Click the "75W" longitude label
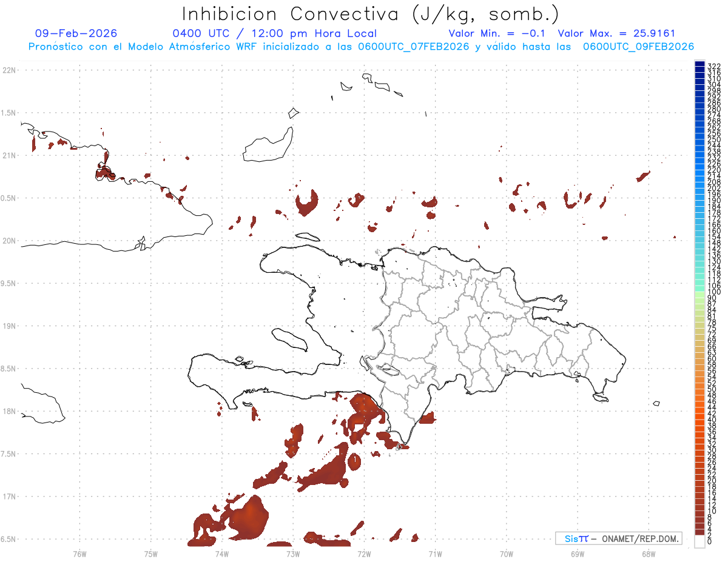728x562 pixels. pyautogui.click(x=150, y=554)
